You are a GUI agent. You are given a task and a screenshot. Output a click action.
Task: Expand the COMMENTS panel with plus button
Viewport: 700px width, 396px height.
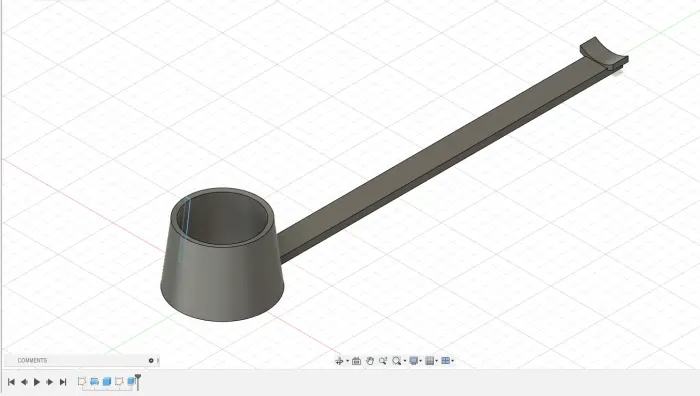151,360
